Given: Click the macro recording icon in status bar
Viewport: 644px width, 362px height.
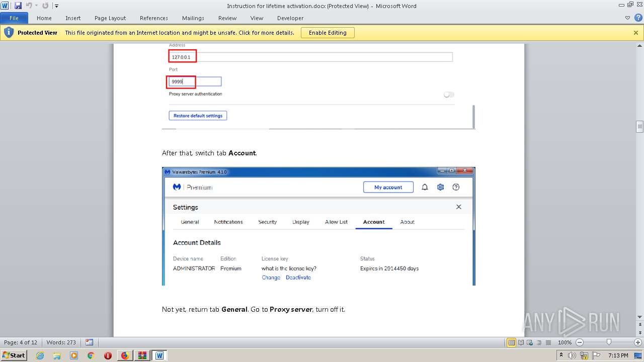Looking at the screenshot, I should (89, 342).
